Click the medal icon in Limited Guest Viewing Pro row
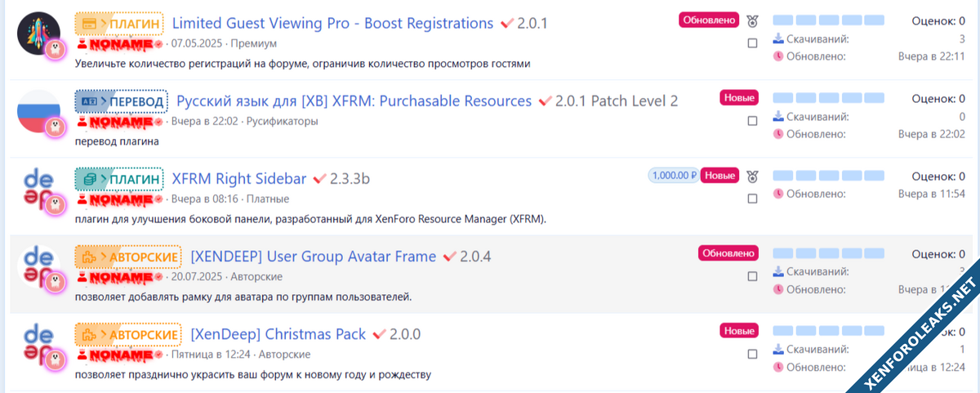Screen dimensions: 980x393 click(752, 20)
